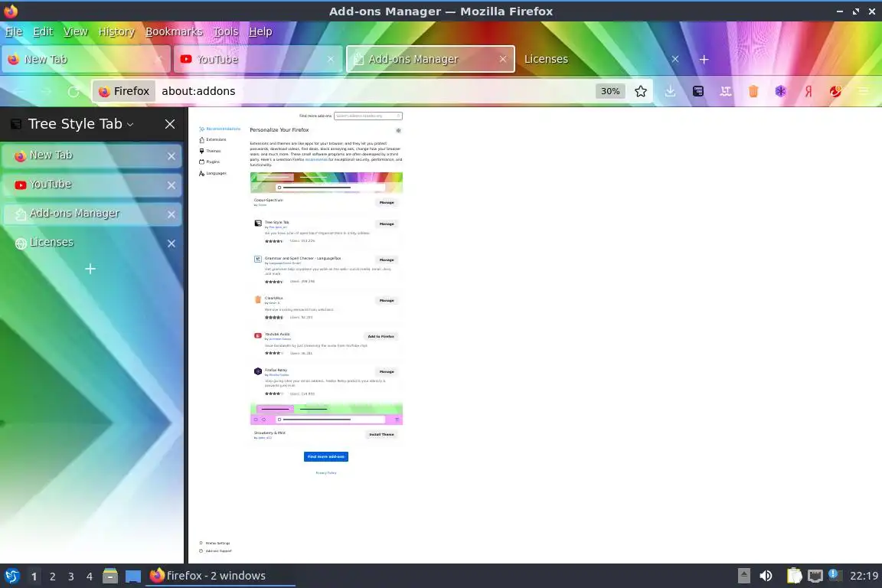
Task: Switch to the Licenses tab in the tab bar
Action: click(x=602, y=59)
